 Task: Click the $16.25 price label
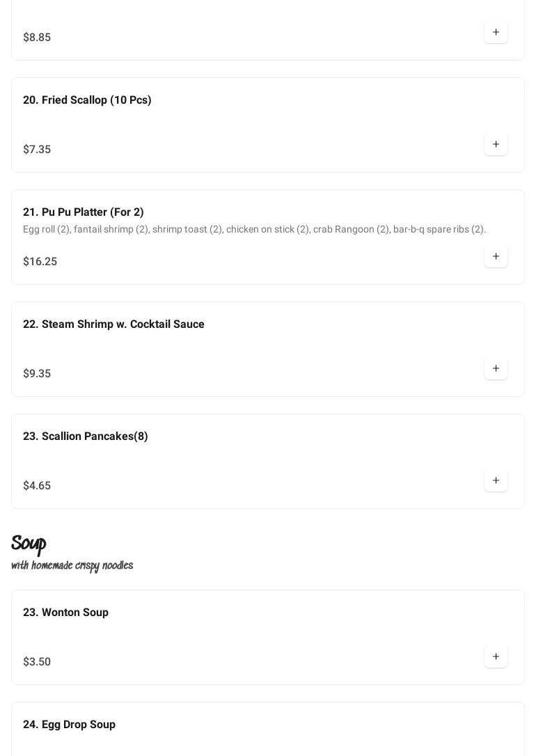coord(40,262)
